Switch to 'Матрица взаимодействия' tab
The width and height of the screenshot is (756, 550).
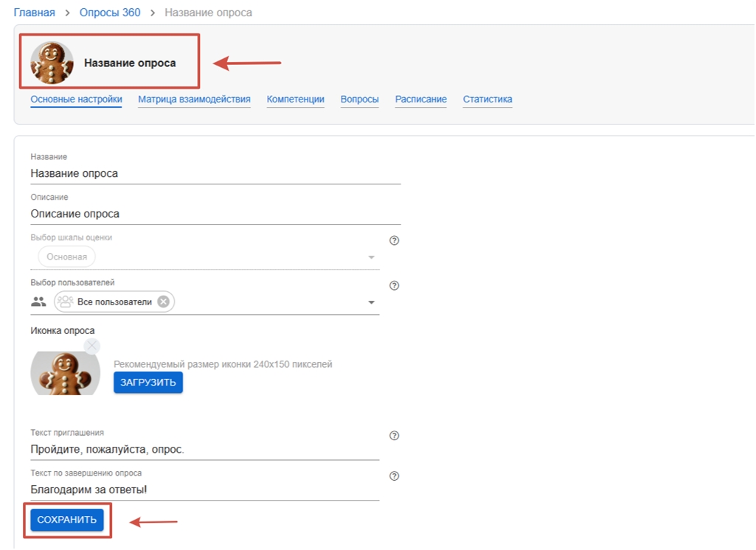194,100
